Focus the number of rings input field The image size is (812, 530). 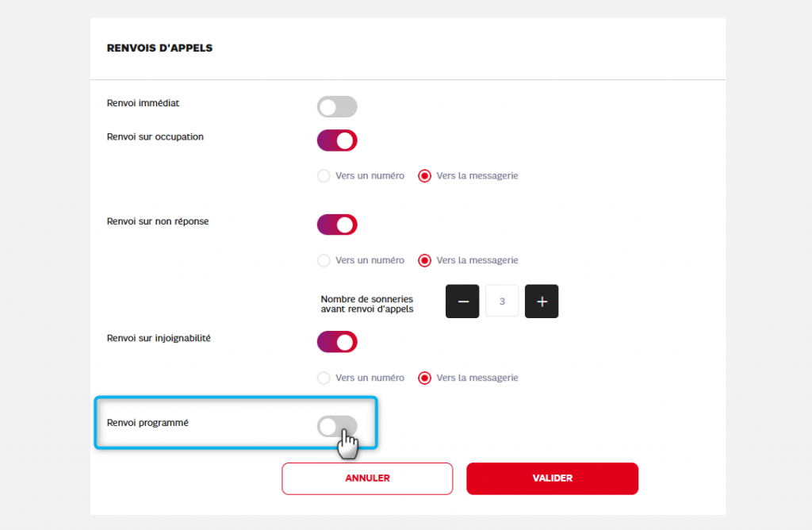pos(502,301)
